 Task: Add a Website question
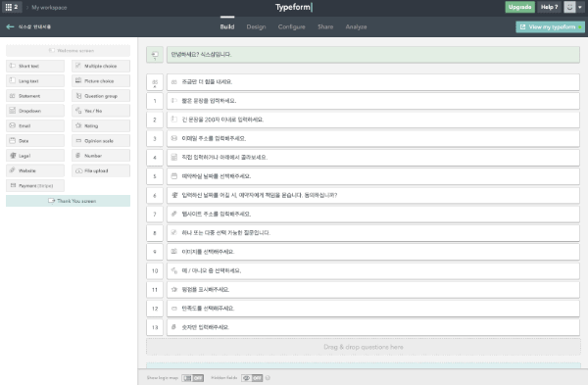tap(35, 170)
